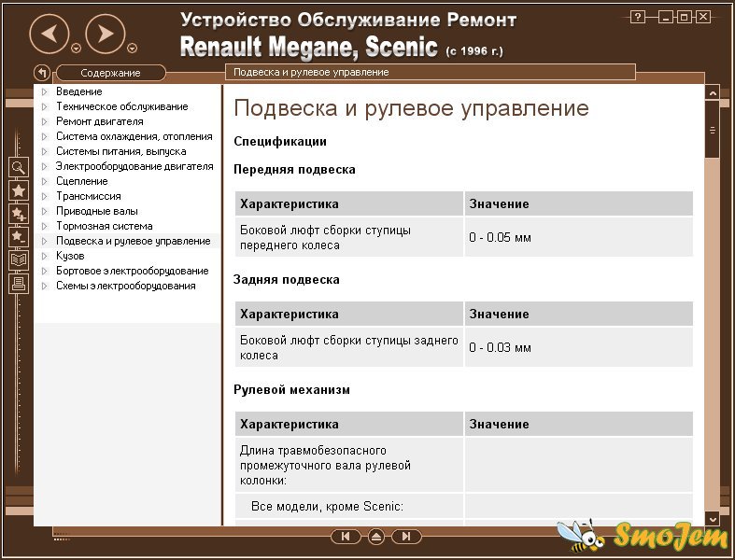Select Сцепление text in the contents
The height and width of the screenshot is (560, 735).
tap(81, 181)
